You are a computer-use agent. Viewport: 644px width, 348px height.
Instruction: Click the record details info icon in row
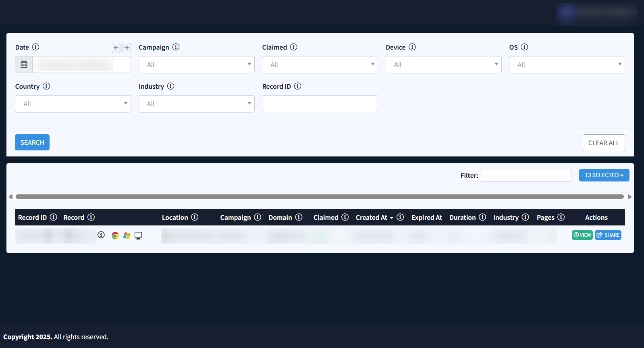tap(101, 235)
